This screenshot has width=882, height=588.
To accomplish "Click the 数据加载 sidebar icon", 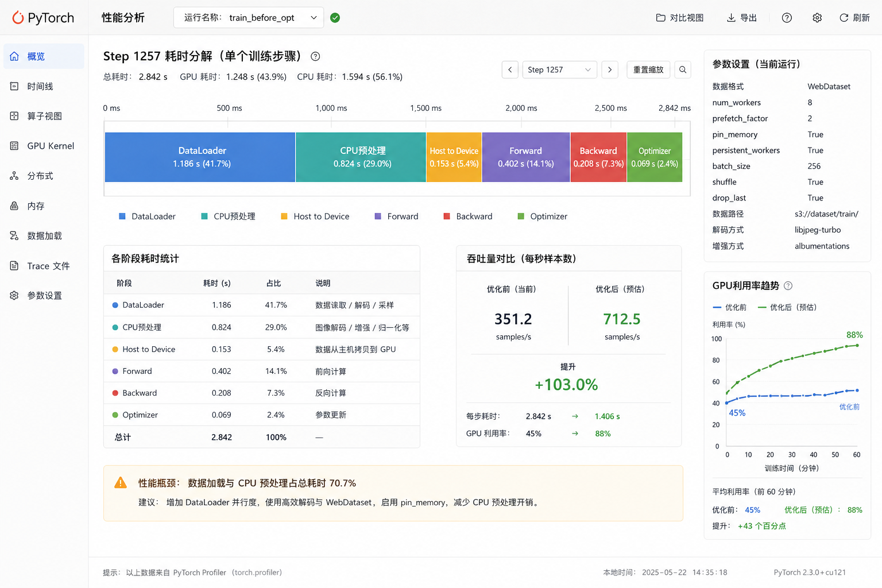I will coord(14,235).
